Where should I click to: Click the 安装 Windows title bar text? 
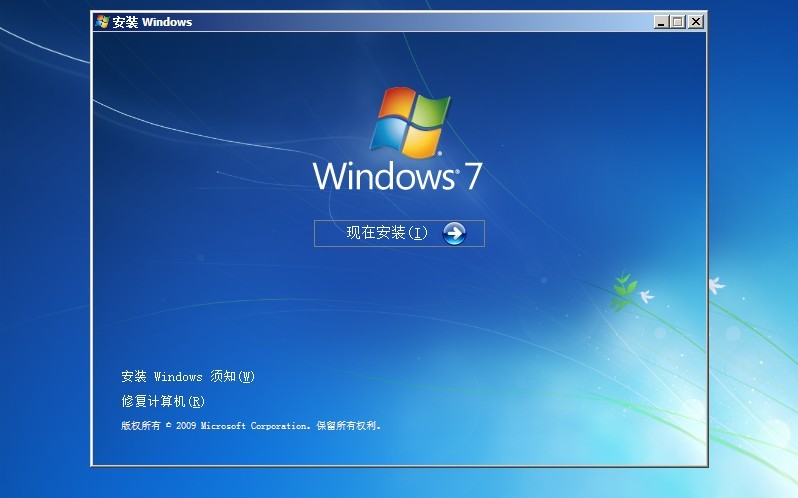tap(152, 22)
